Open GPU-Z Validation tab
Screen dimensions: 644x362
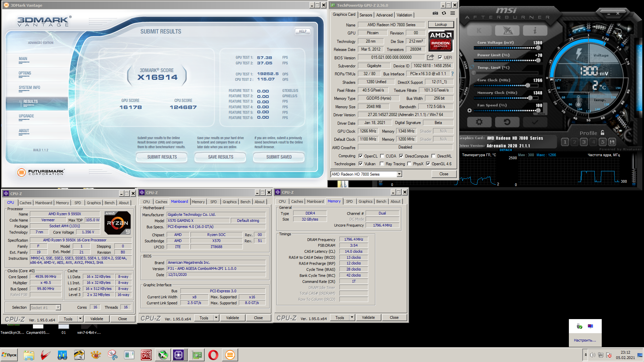(x=404, y=15)
